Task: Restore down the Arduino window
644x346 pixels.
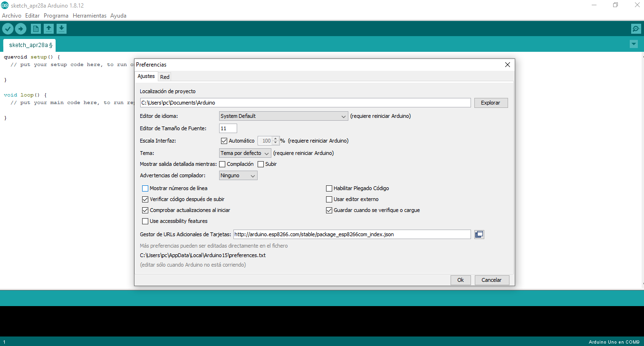Action: (615, 5)
